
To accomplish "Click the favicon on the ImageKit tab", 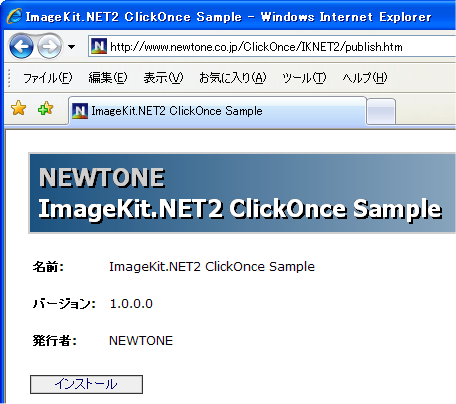I will 80,111.
